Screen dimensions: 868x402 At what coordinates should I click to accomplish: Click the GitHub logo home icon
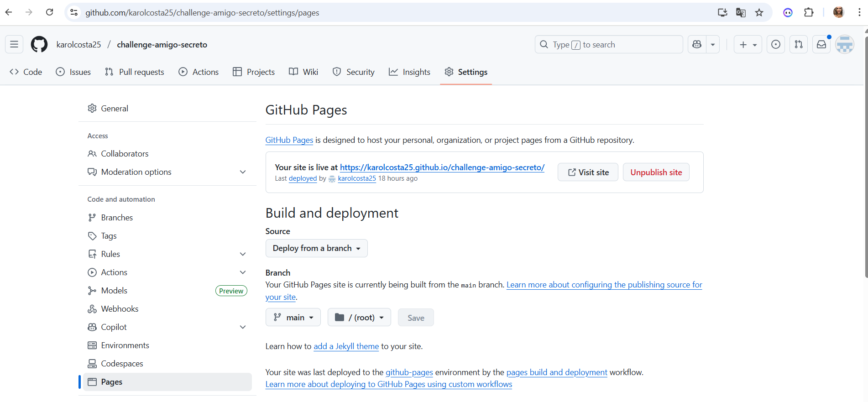39,44
